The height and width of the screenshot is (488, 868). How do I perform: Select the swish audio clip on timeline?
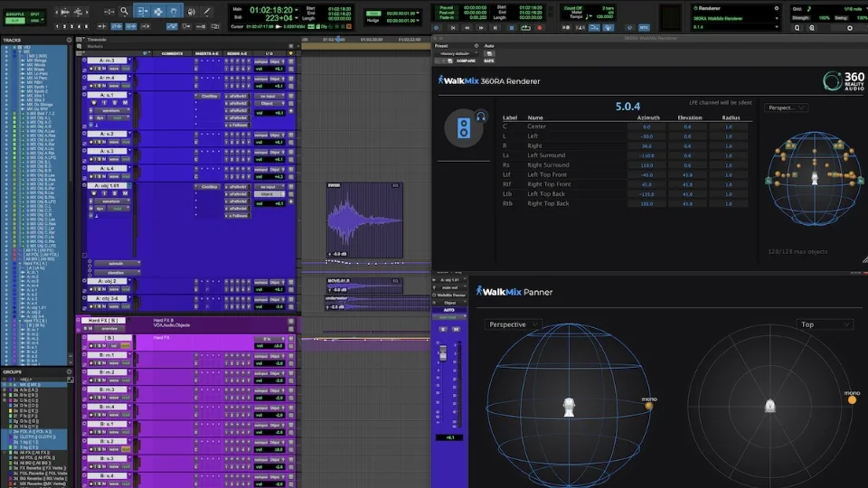tap(363, 221)
